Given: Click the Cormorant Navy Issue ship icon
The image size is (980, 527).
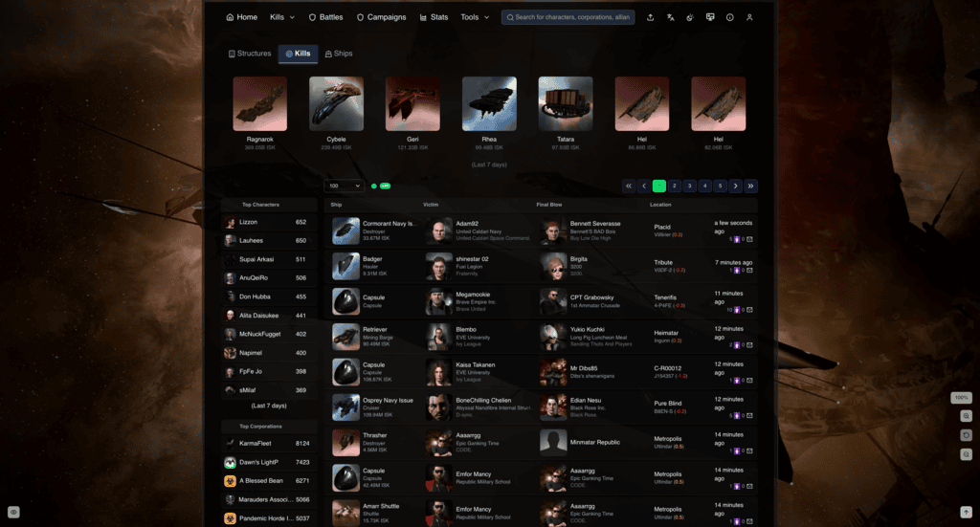Looking at the screenshot, I should point(345,231).
